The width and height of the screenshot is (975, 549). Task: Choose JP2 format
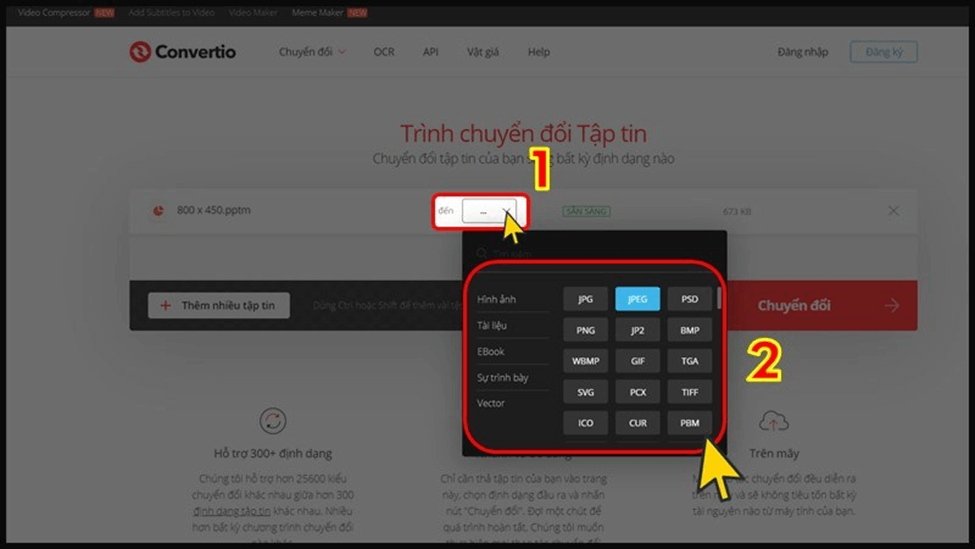[637, 330]
